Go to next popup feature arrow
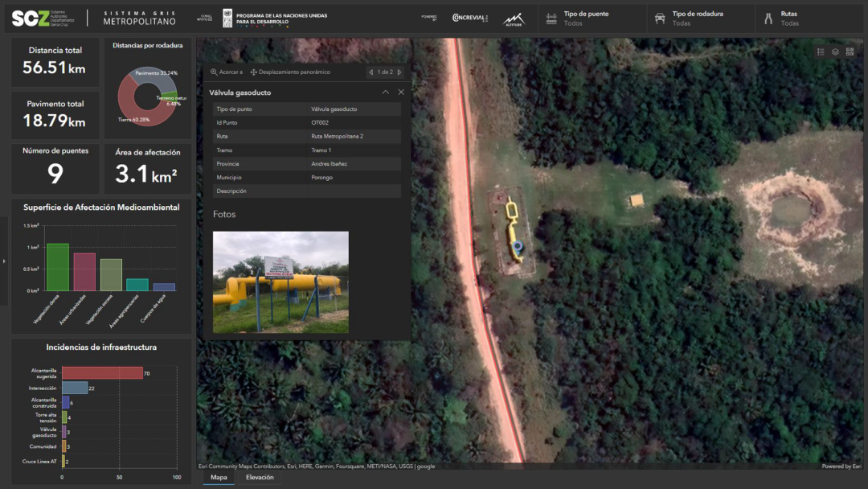Image resolution: width=868 pixels, height=489 pixels. click(x=399, y=72)
